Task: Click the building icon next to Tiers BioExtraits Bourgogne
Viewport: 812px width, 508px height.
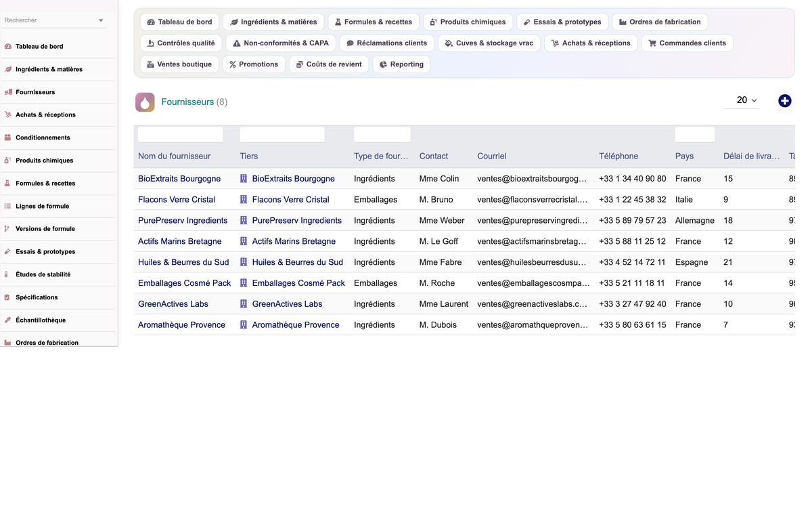Action: pos(244,179)
